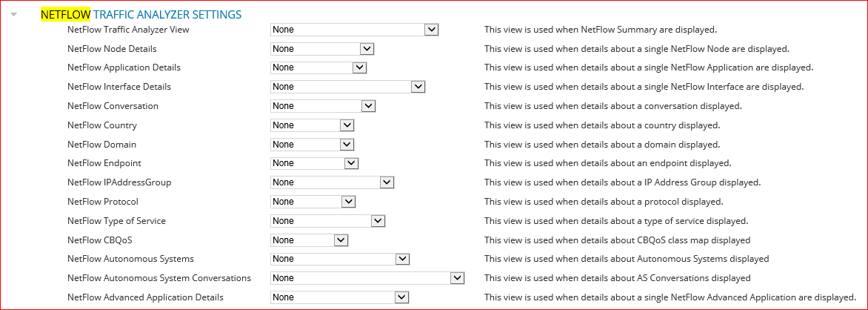
Task: Open the NetFlow Type of Service dropdown
Action: coord(327,221)
